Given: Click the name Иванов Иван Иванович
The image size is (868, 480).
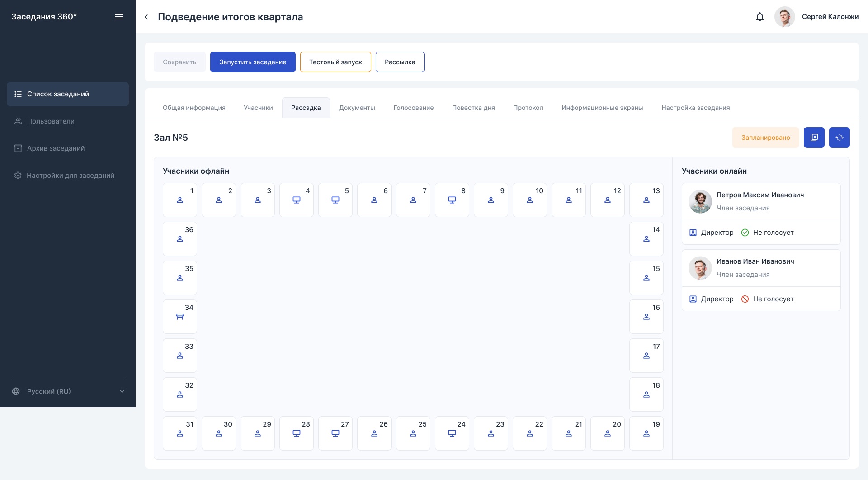Looking at the screenshot, I should (755, 261).
